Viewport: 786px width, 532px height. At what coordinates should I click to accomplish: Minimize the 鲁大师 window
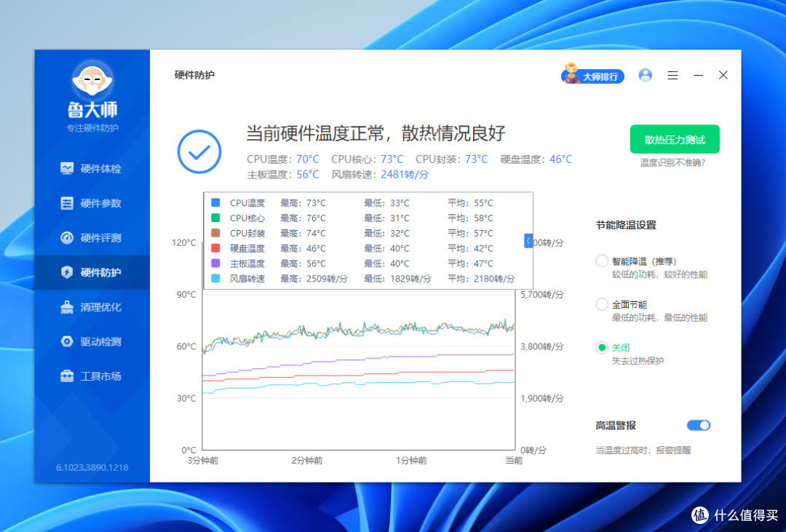click(698, 75)
